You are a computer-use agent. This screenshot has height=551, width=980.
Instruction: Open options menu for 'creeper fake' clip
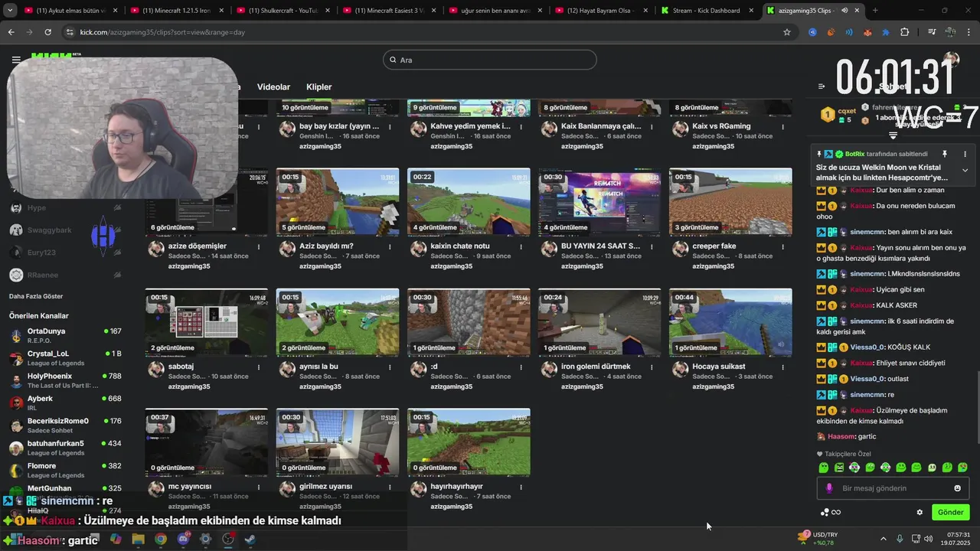(782, 246)
